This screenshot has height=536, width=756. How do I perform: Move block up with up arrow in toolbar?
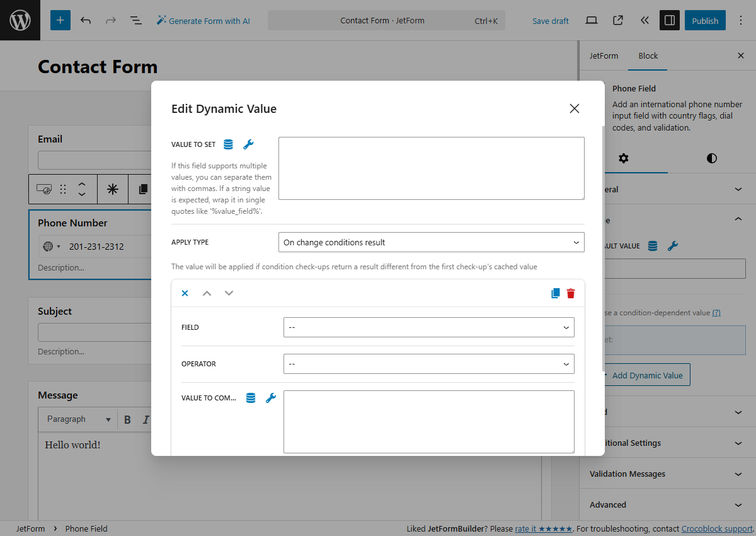tap(82, 185)
